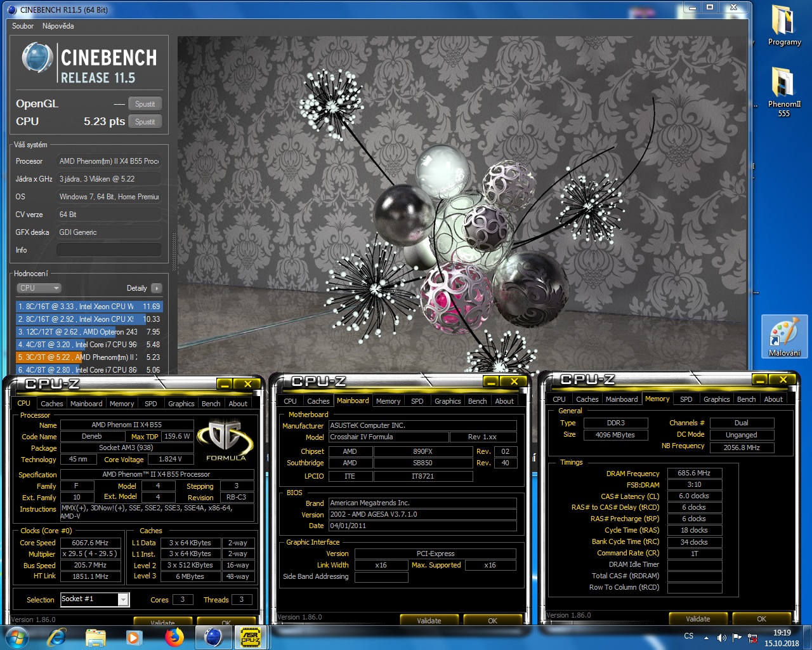Open the Windows Start menu orb
This screenshot has height=650, width=812.
(x=17, y=637)
